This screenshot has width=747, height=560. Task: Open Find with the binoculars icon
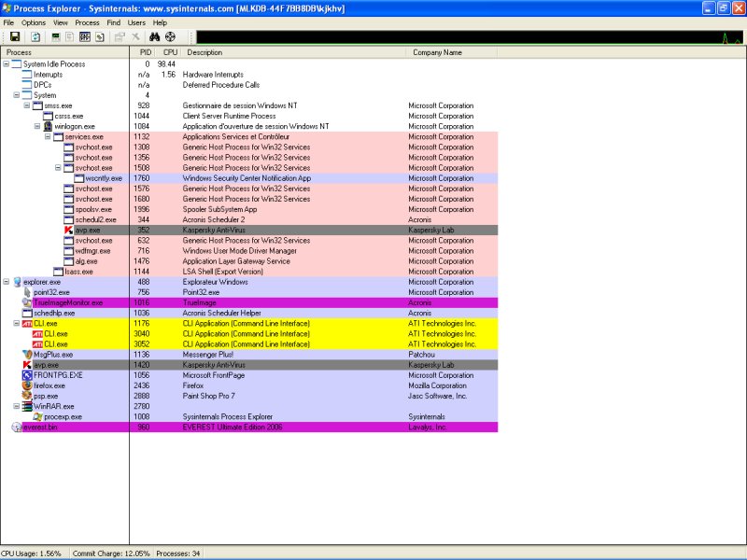(x=154, y=36)
